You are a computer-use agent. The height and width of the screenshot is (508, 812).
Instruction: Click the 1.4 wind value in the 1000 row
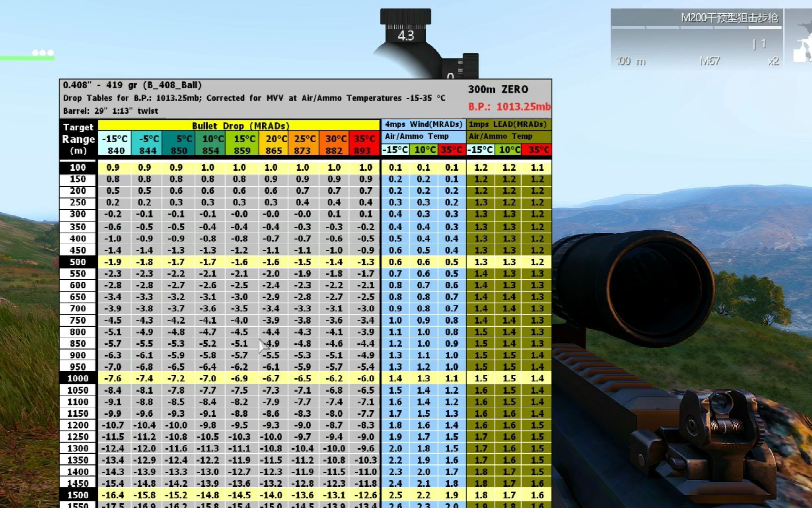pos(396,379)
